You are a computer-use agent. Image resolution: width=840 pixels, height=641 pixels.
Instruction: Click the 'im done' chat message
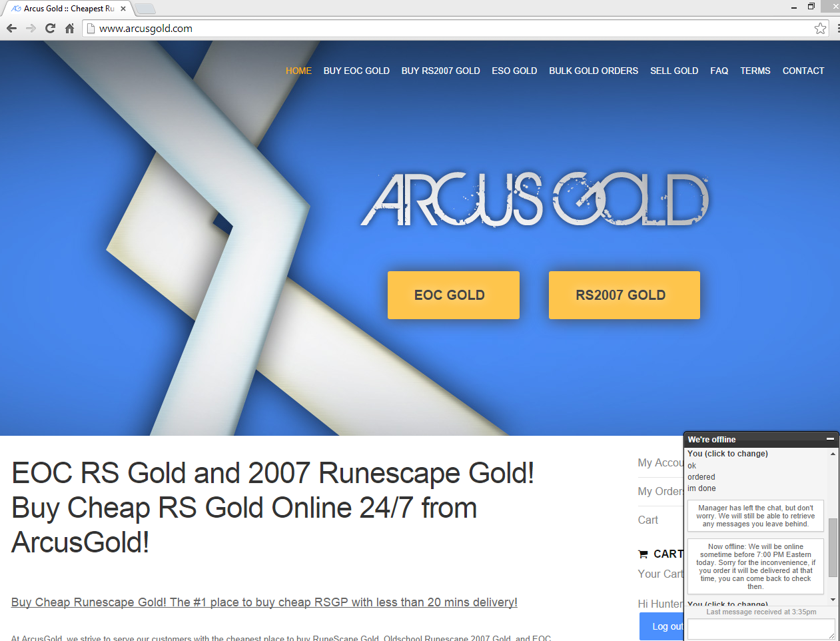pyautogui.click(x=701, y=488)
